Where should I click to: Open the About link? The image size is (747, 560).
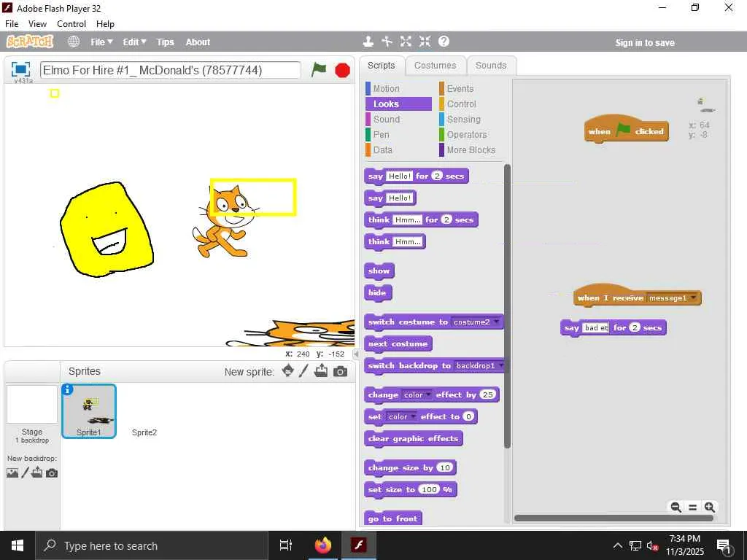[198, 42]
